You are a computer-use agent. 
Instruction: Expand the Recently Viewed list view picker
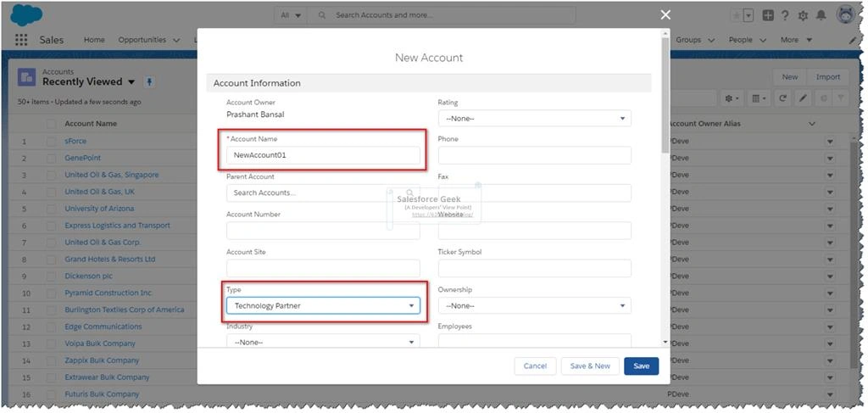[131, 82]
